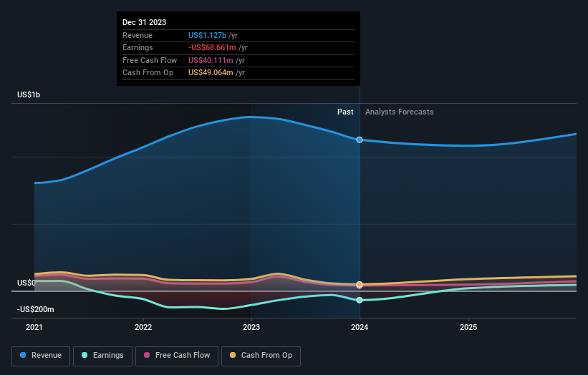Toggle the Free Cash Flow legend series
This screenshot has height=375, width=588.
click(x=177, y=356)
